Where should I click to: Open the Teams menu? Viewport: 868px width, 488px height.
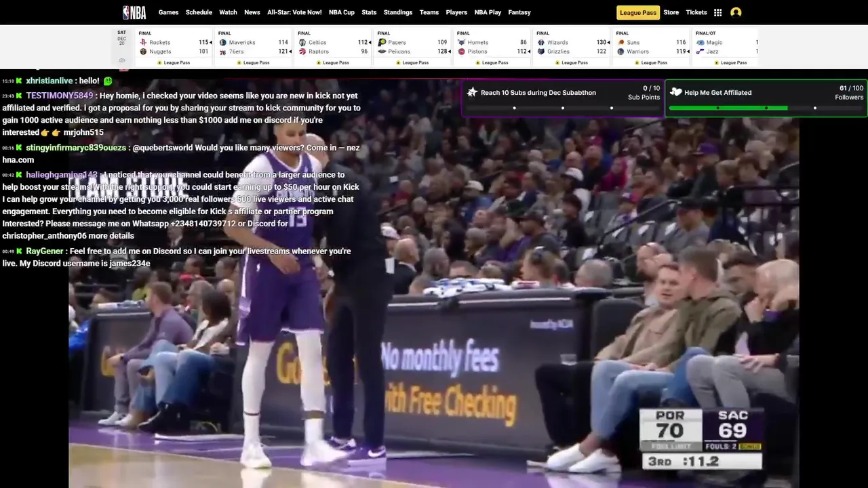429,12
